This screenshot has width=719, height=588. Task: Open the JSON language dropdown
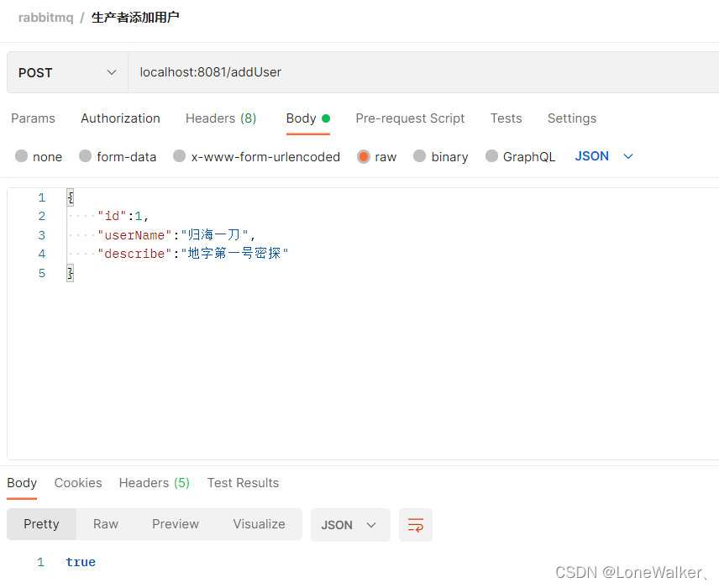click(x=601, y=156)
